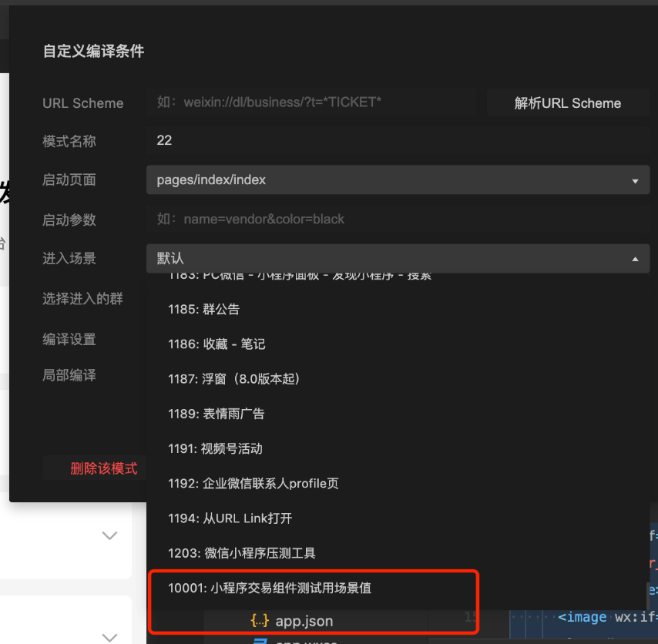
Task: Expand the lower chevron in left background panel
Action: tap(110, 638)
